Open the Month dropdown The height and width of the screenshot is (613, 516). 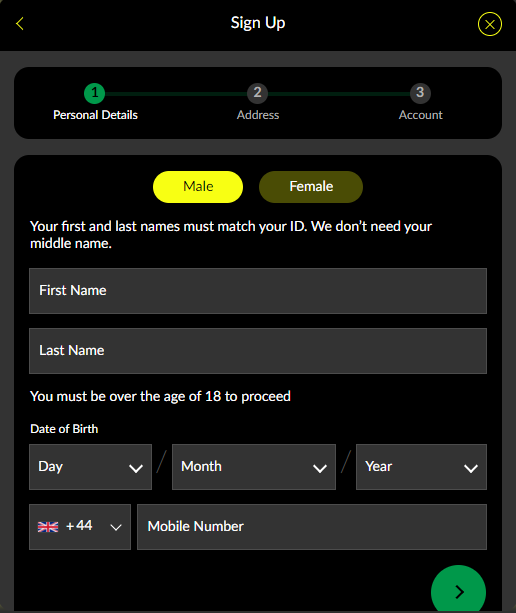pyautogui.click(x=254, y=467)
